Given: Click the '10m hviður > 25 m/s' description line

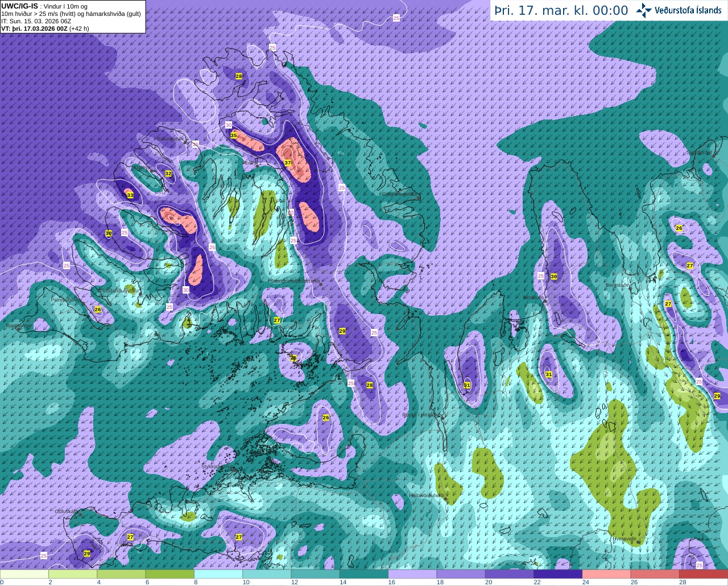Looking at the screenshot, I should point(71,14).
